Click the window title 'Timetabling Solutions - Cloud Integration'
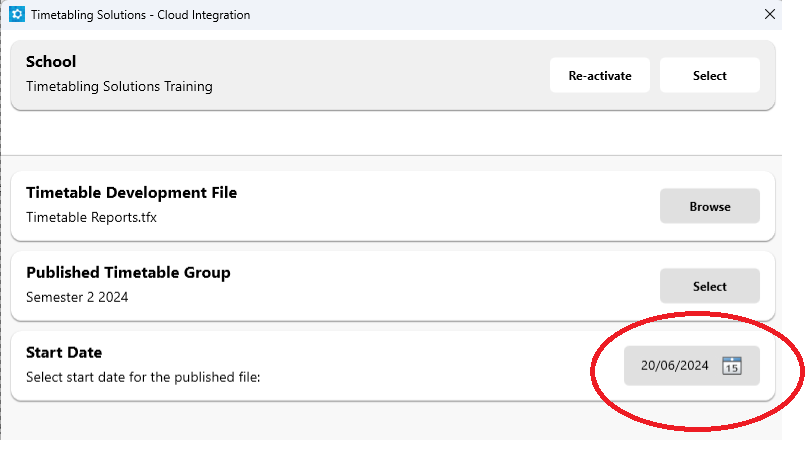The image size is (812, 464). click(140, 15)
